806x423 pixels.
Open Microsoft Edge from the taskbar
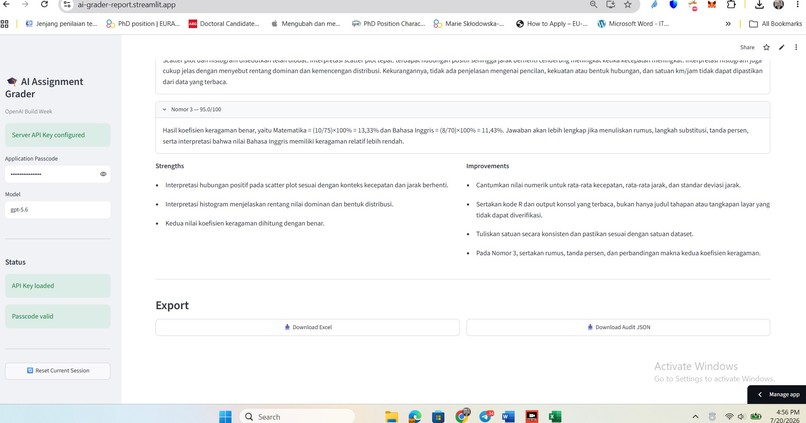[415, 416]
